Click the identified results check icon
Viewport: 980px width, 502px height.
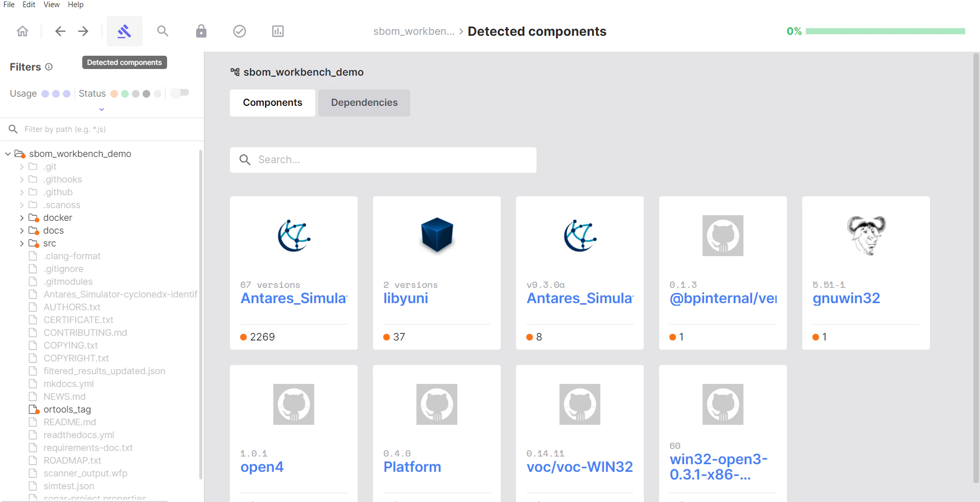[239, 31]
